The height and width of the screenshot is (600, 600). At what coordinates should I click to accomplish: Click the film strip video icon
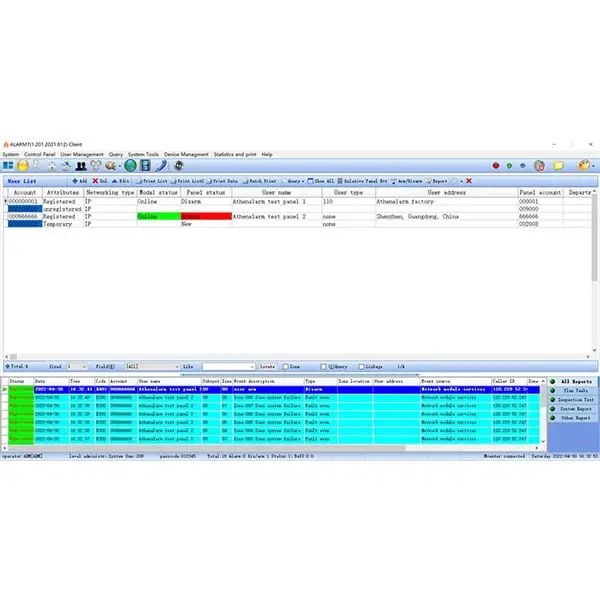point(145,166)
